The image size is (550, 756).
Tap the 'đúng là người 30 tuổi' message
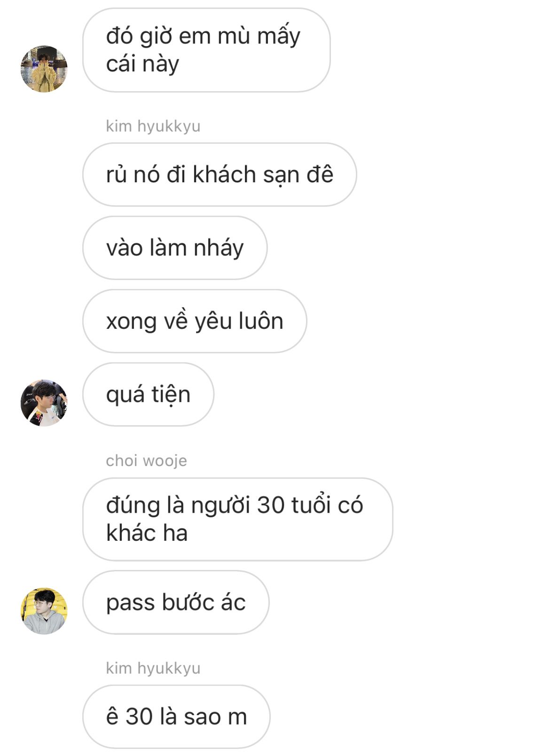[x=237, y=519]
